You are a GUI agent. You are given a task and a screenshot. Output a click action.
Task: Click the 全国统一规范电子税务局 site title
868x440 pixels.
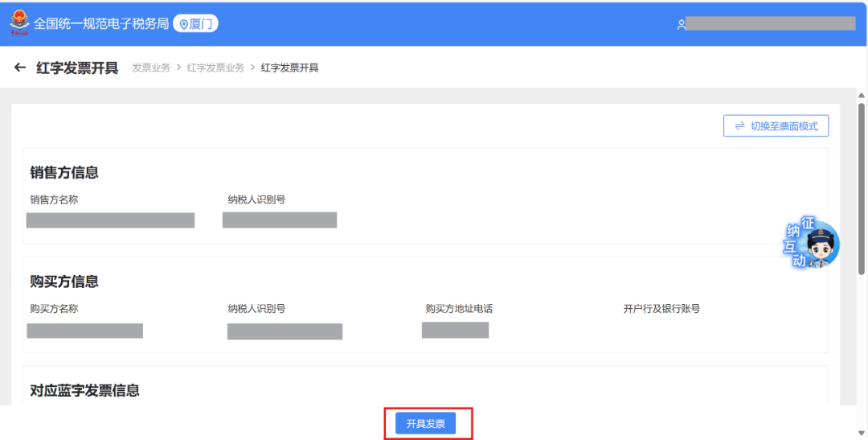101,24
